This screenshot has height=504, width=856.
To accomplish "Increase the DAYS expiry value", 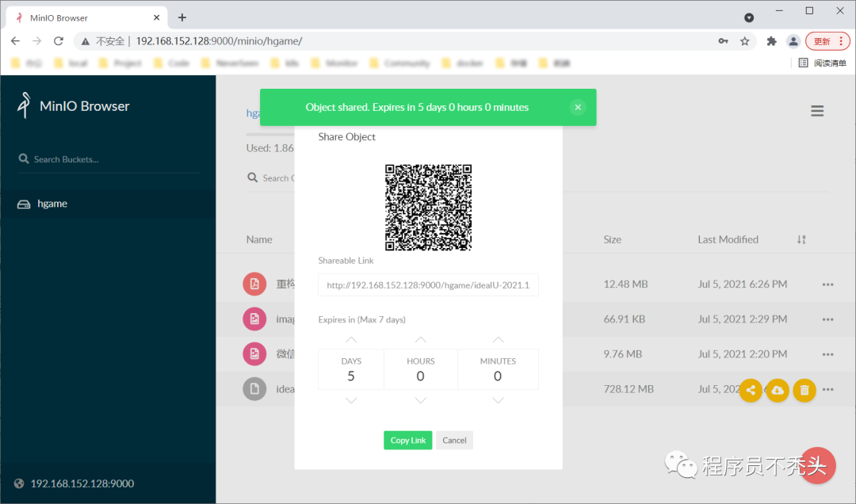I will coord(351,340).
